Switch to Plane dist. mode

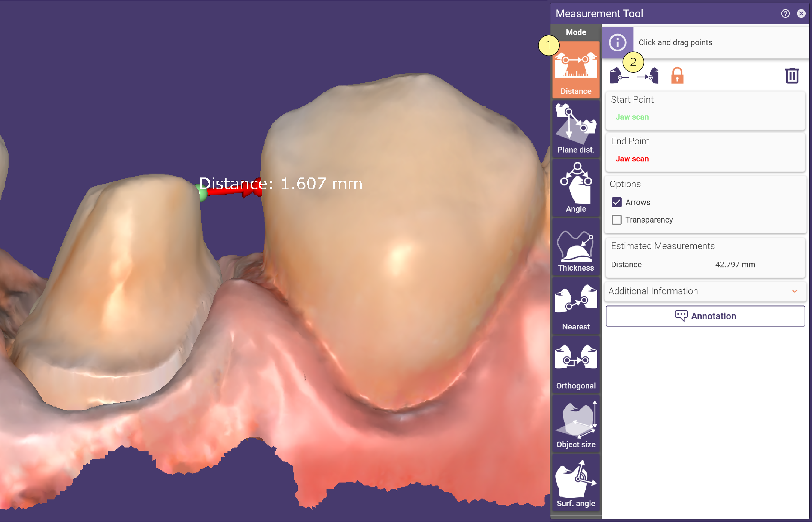point(576,129)
